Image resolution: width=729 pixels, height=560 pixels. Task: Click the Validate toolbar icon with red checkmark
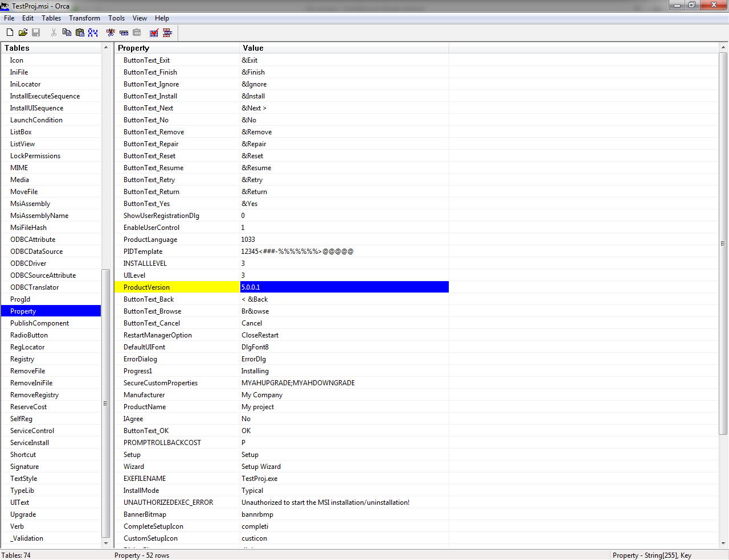[x=154, y=32]
